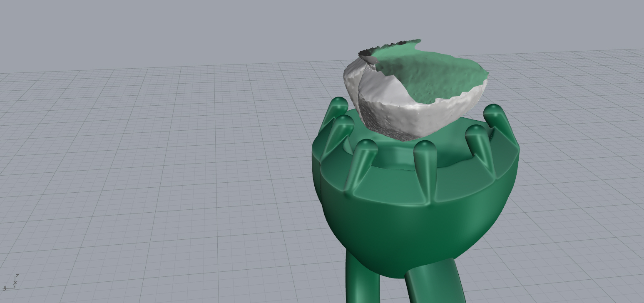Image resolution: width=644 pixels, height=303 pixels.
Task: Select the far right prong tip
Action: coord(494,111)
